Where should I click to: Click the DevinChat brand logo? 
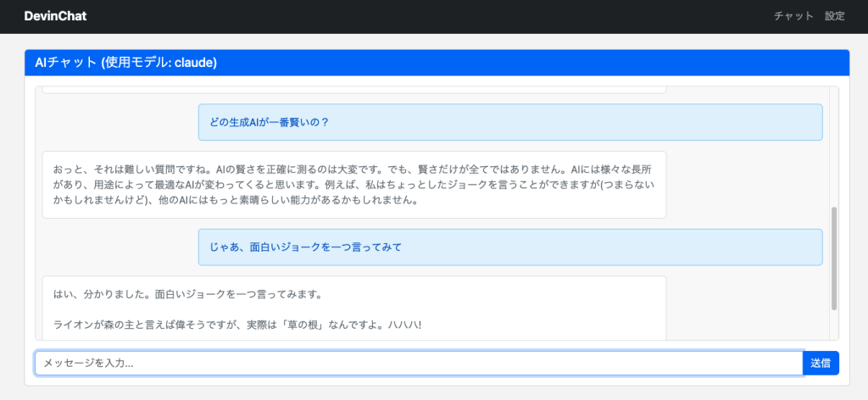point(55,16)
